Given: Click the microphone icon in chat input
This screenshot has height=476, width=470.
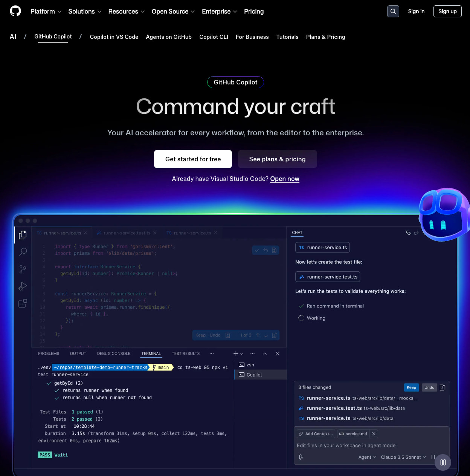Looking at the screenshot, I should [x=301, y=457].
